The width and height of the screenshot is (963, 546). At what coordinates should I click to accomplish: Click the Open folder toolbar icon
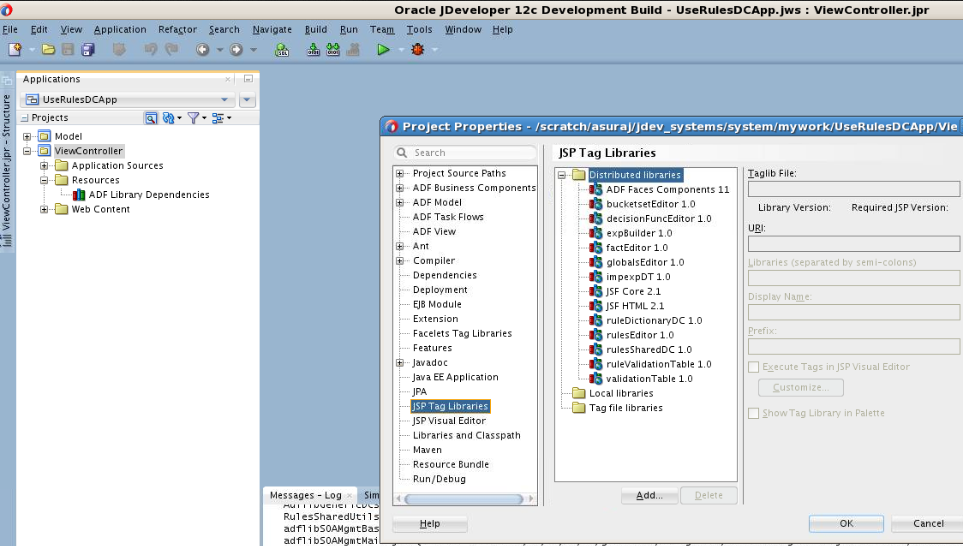tap(49, 50)
